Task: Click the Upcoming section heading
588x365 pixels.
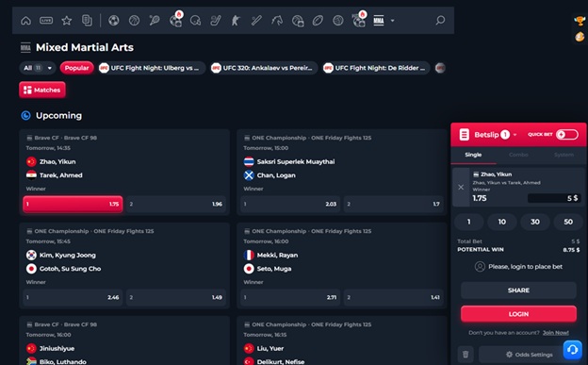Action: pyautogui.click(x=58, y=116)
